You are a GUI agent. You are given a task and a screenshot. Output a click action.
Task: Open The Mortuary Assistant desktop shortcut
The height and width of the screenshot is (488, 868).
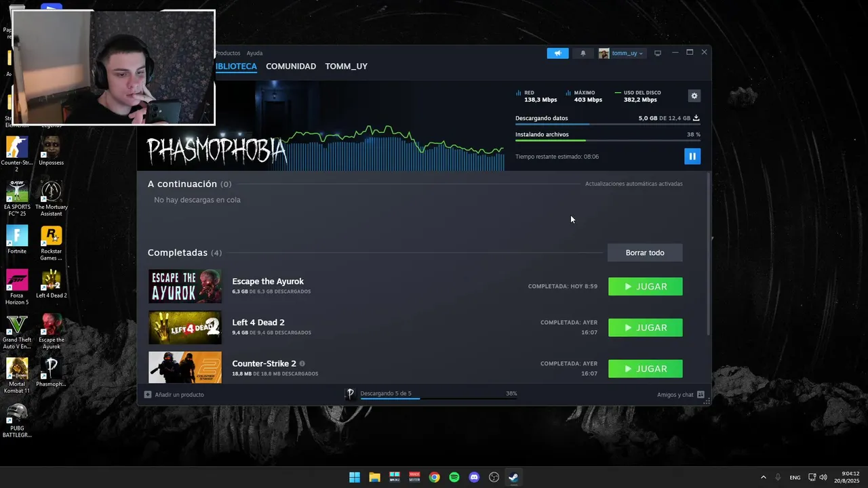pyautogui.click(x=52, y=199)
